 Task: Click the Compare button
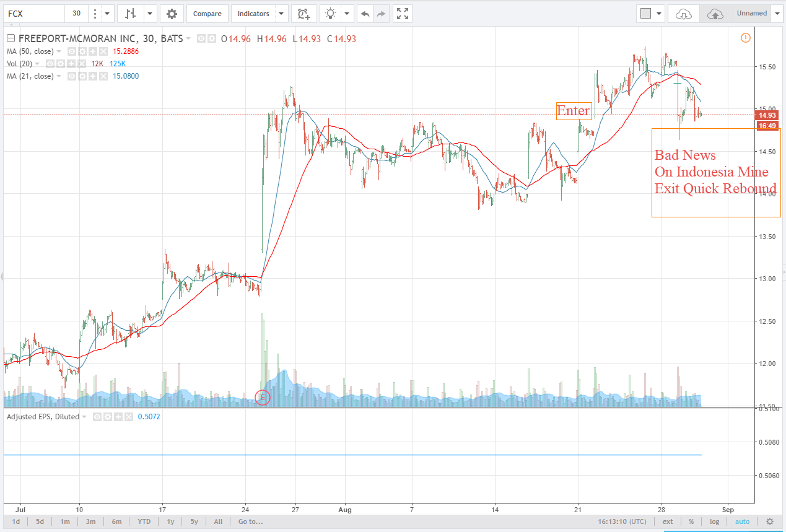click(x=207, y=14)
